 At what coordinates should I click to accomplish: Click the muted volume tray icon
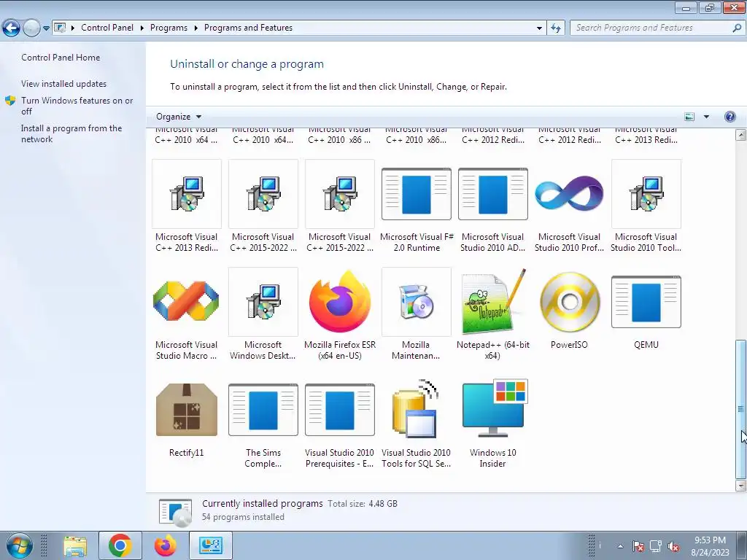coord(673,546)
